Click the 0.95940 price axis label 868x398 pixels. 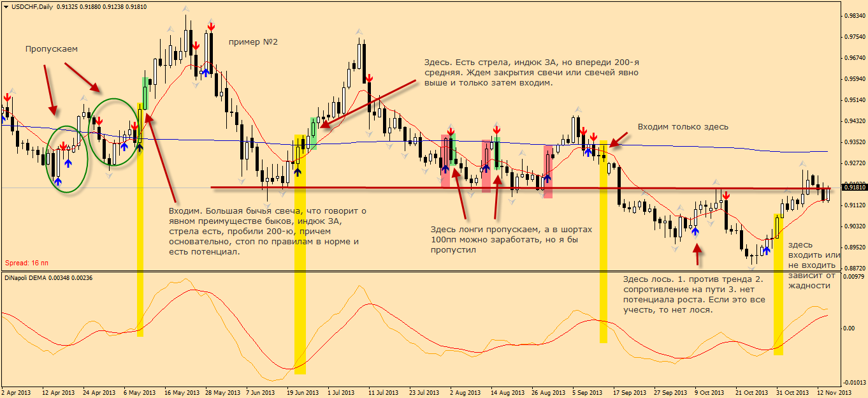853,79
